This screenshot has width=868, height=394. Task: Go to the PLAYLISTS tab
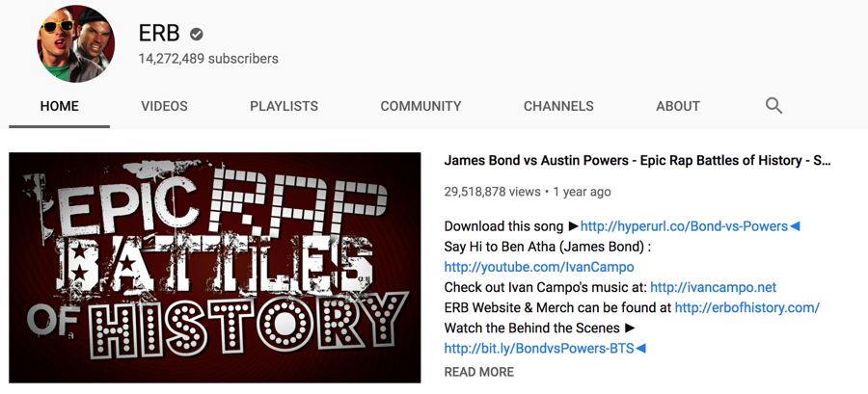pyautogui.click(x=284, y=106)
